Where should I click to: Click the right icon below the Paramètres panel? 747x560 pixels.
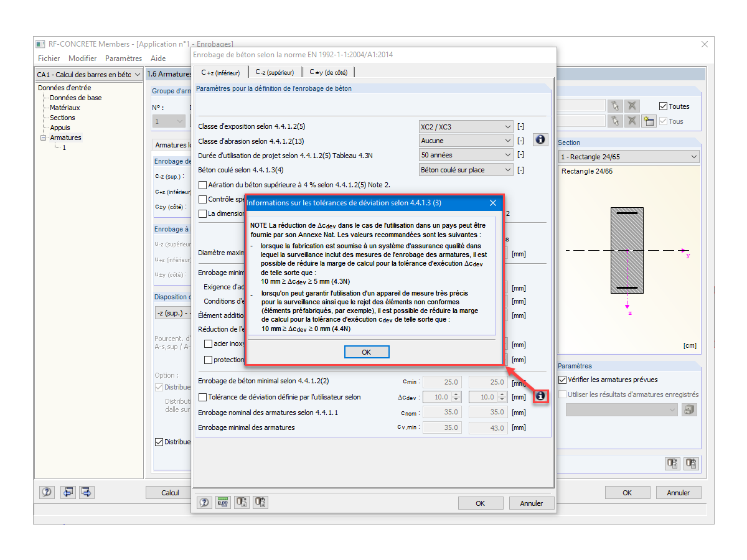[x=691, y=463]
